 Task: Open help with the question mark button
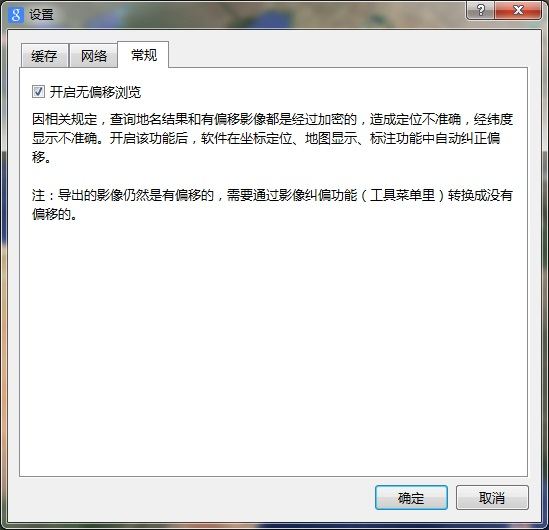tap(480, 10)
